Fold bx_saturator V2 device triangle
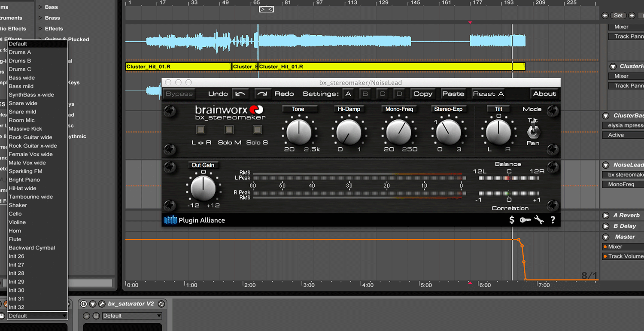Screen dimensions: 644x331 click(x=92, y=304)
